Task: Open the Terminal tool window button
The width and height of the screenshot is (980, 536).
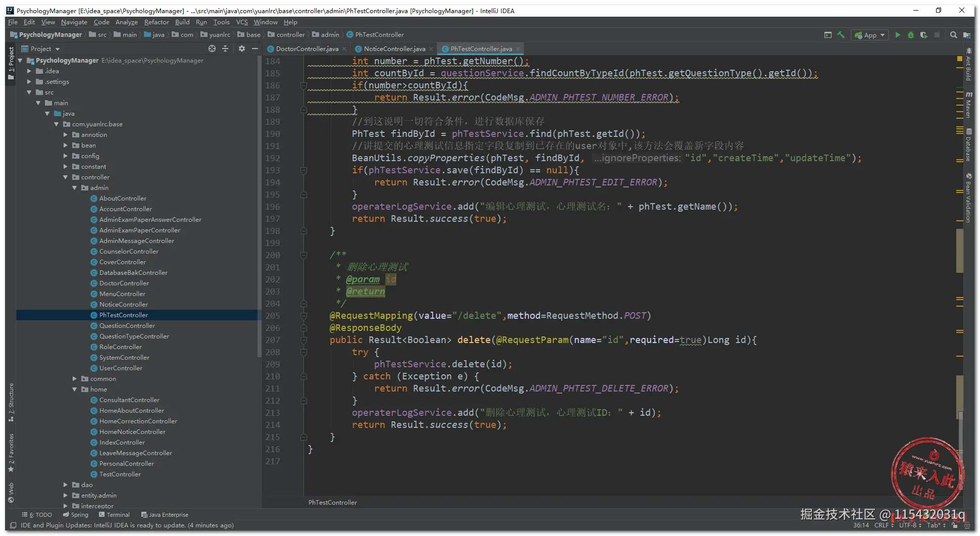Action: click(115, 515)
